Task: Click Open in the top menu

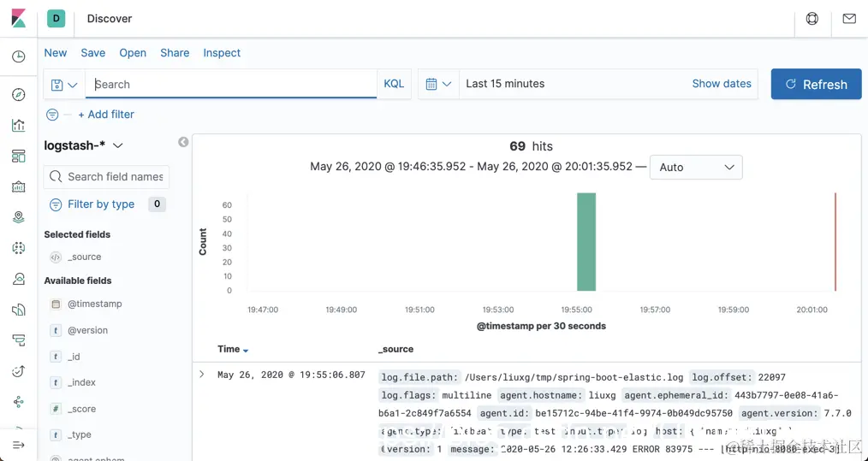Action: 133,53
